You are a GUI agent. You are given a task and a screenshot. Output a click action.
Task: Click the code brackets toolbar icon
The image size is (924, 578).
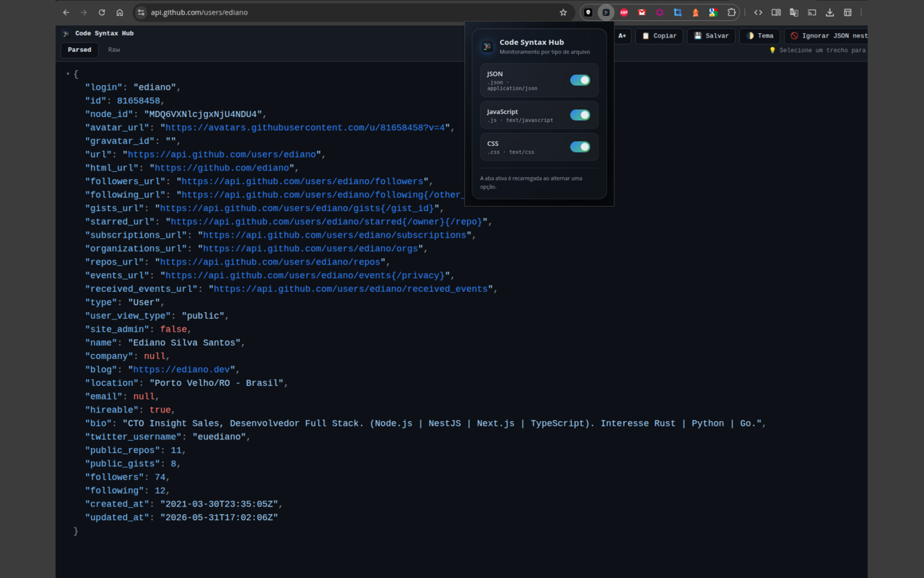coord(758,12)
